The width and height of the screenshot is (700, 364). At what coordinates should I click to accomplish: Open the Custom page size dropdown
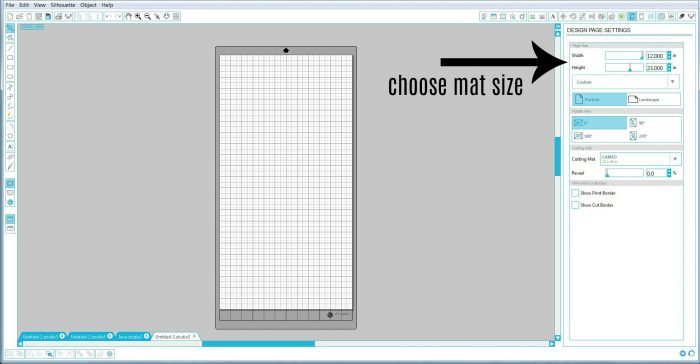626,82
